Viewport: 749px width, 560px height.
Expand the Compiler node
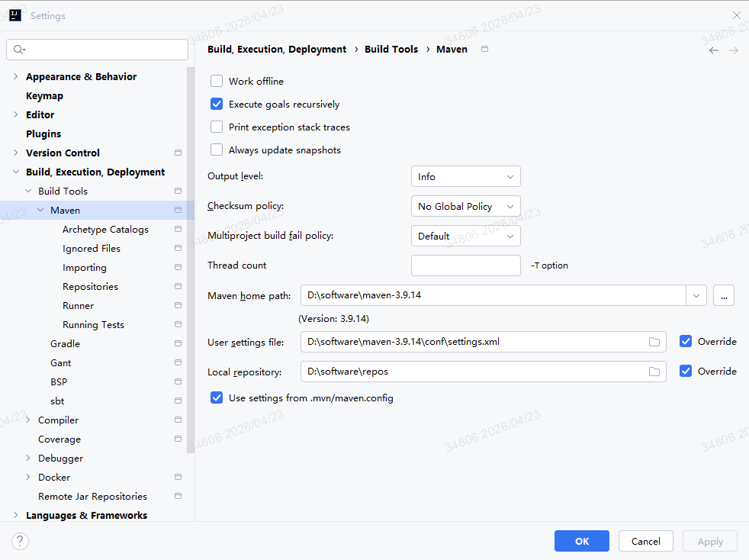click(27, 420)
